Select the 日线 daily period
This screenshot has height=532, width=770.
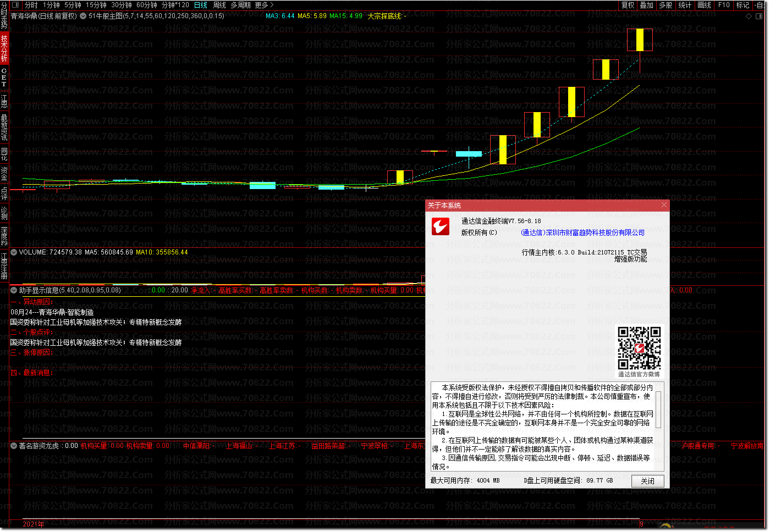[201, 5]
